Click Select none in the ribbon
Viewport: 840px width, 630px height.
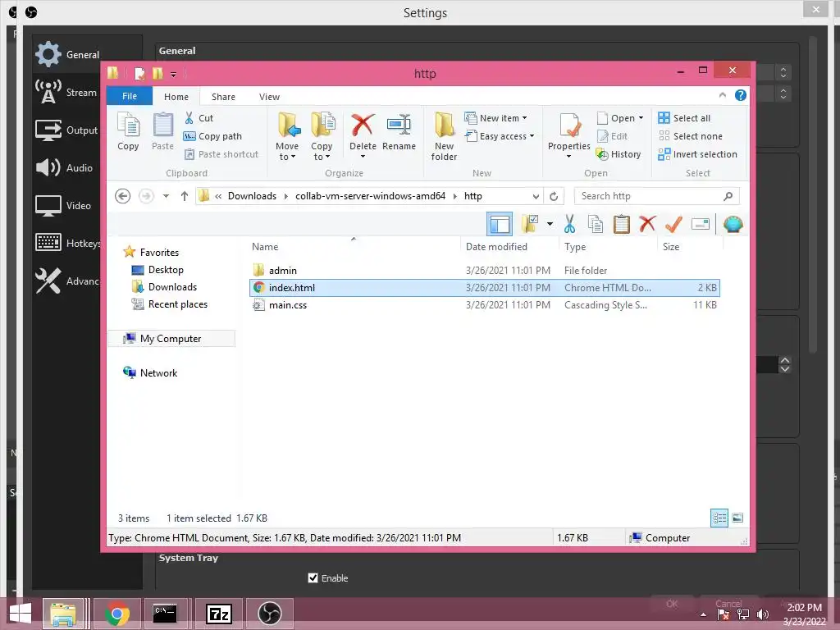691,136
